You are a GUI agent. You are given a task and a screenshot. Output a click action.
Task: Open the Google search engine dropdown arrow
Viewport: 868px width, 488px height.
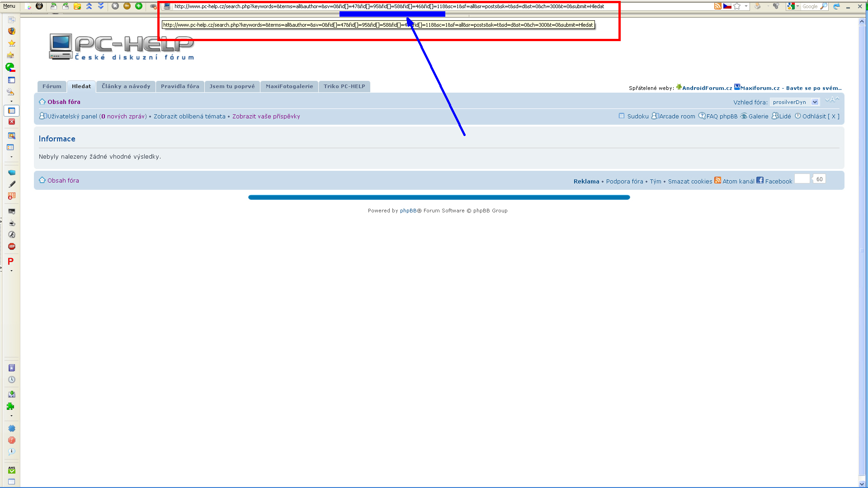click(797, 6)
